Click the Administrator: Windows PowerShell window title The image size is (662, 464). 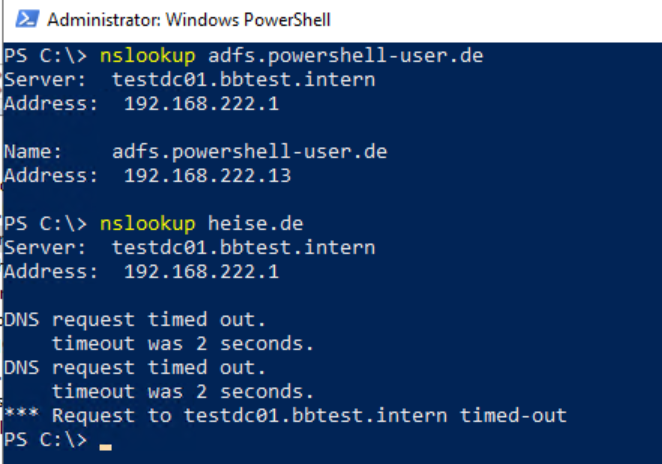(x=189, y=20)
